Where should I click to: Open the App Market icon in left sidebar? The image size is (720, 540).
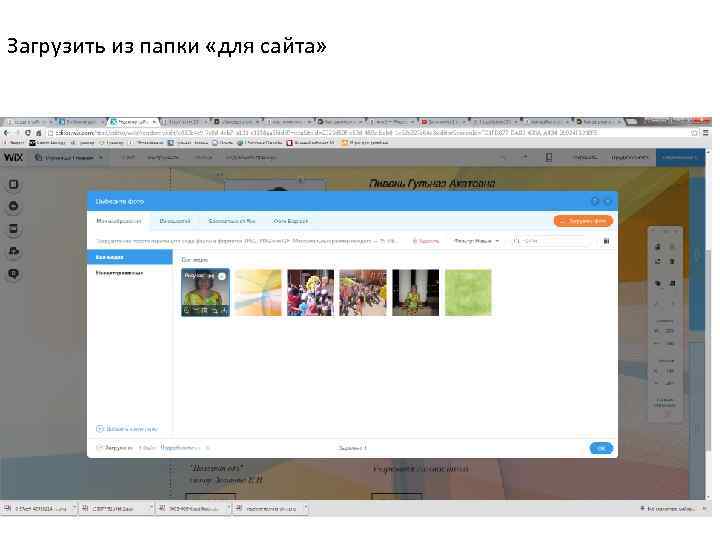point(14,229)
